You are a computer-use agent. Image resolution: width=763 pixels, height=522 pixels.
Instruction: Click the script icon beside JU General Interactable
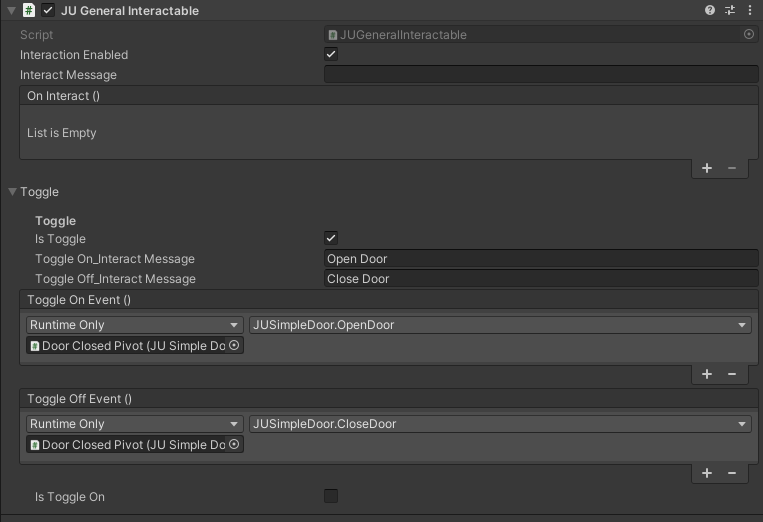[x=29, y=10]
